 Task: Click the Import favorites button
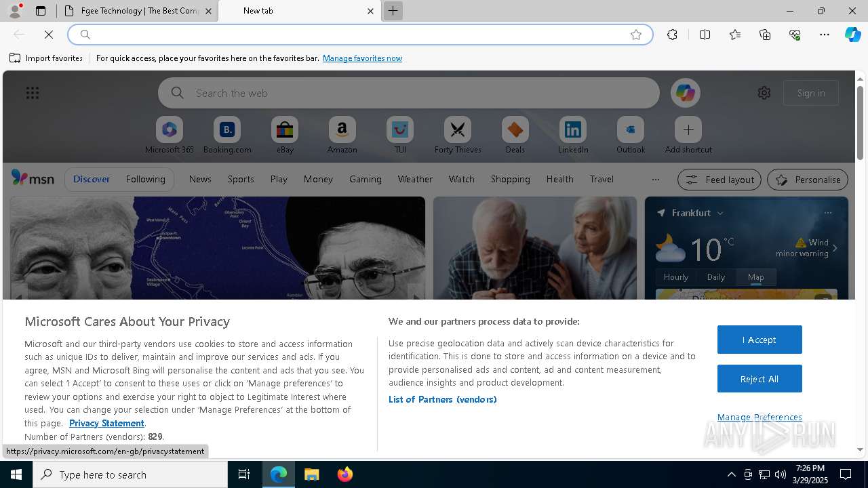click(x=46, y=58)
